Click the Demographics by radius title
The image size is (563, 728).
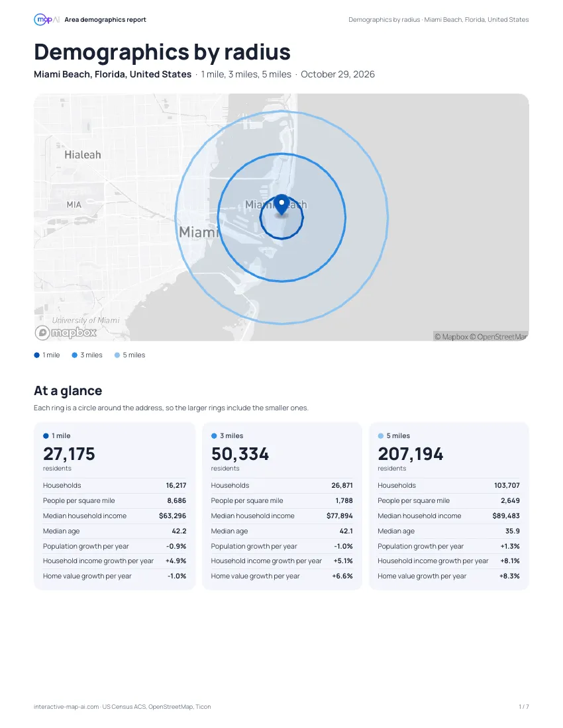[x=162, y=52]
